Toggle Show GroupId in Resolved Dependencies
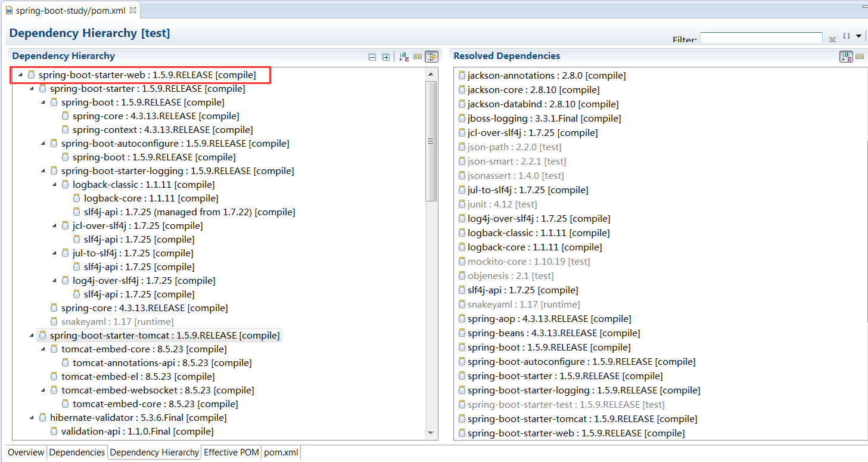Viewport: 868px width, 462px height. (x=860, y=57)
